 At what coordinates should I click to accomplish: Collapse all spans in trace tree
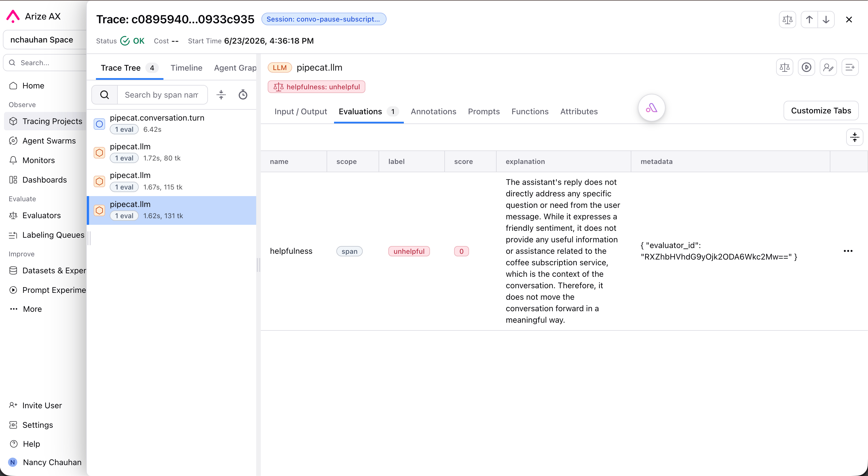(221, 95)
